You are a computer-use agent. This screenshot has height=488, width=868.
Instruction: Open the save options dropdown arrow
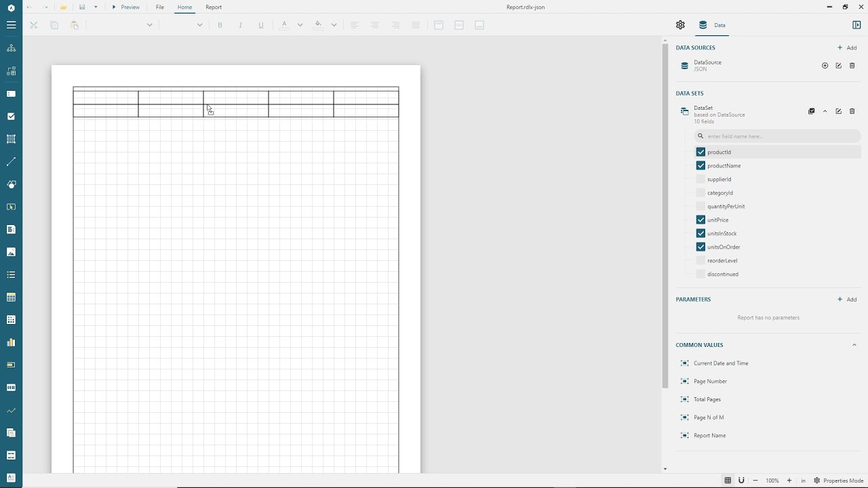96,7
